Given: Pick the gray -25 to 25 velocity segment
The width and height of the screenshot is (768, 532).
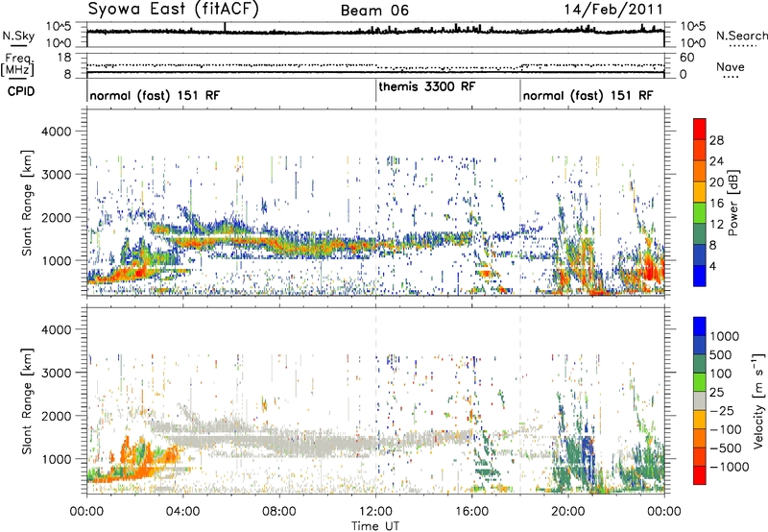Looking at the screenshot, I should [x=700, y=400].
